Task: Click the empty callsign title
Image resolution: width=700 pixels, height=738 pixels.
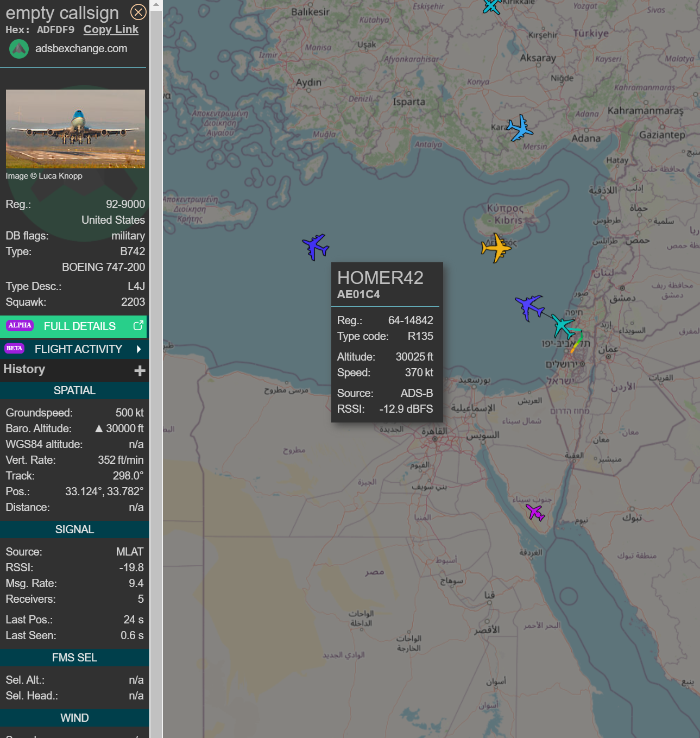Action: pyautogui.click(x=62, y=13)
